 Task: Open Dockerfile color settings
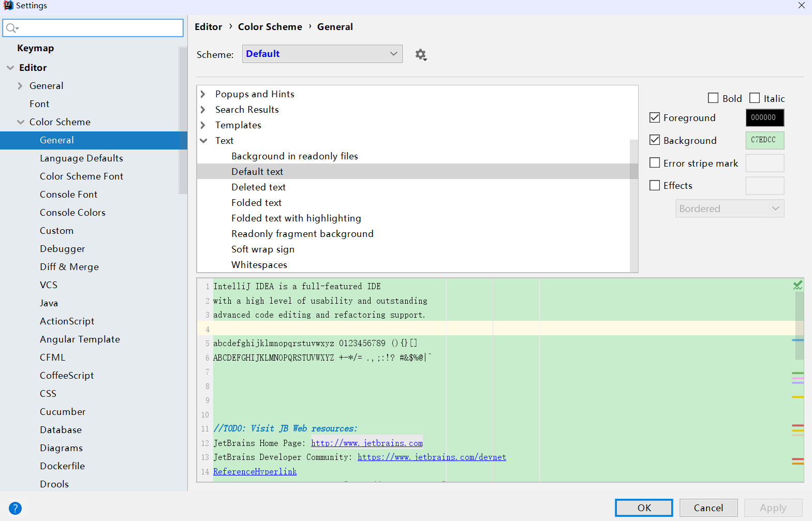[x=62, y=466]
